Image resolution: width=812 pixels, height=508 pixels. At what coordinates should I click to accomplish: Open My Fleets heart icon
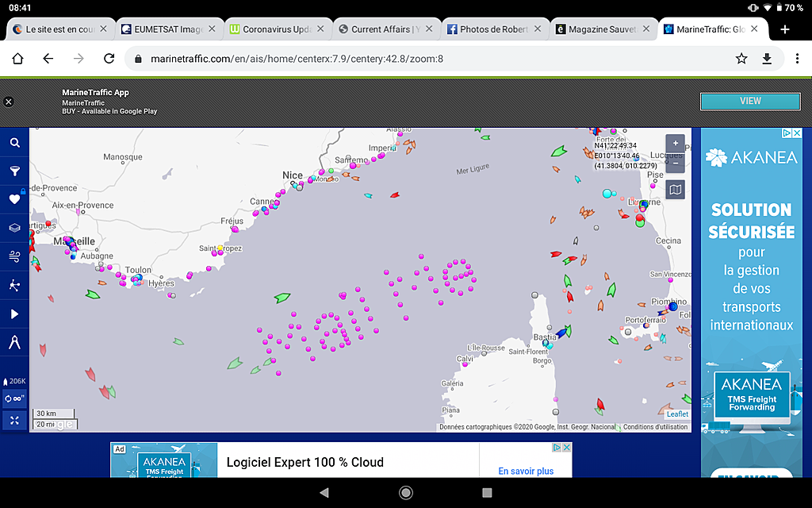[14, 199]
